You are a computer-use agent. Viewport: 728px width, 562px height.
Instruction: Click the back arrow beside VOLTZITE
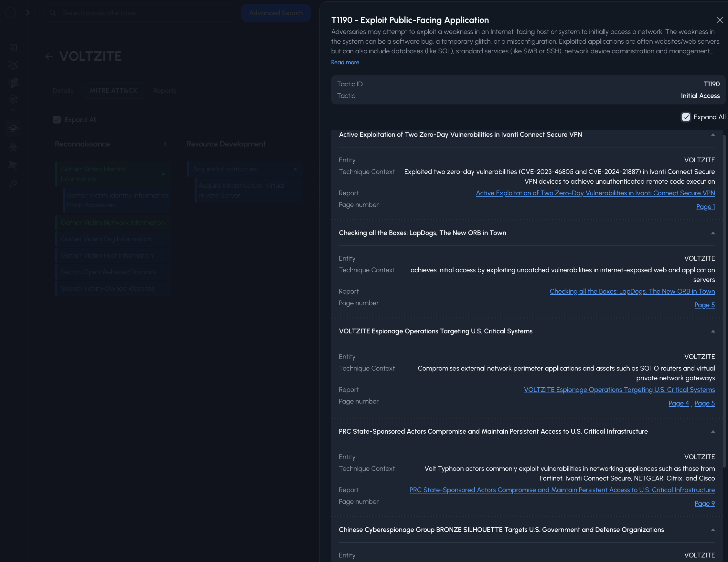tap(49, 56)
